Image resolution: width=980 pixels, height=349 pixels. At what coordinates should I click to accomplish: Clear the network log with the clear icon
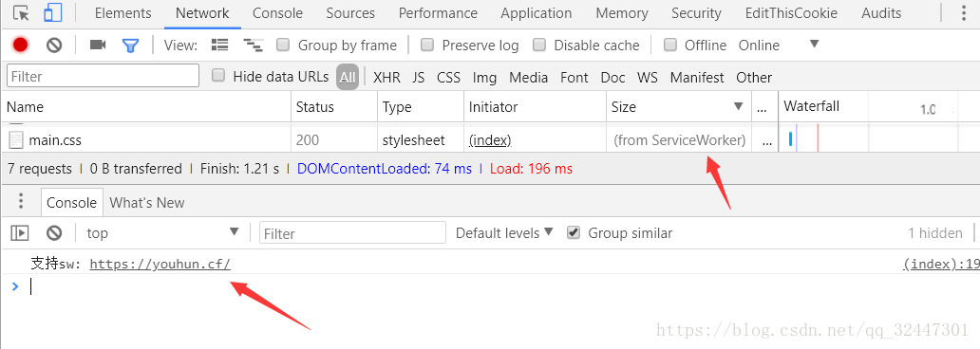pos(54,45)
